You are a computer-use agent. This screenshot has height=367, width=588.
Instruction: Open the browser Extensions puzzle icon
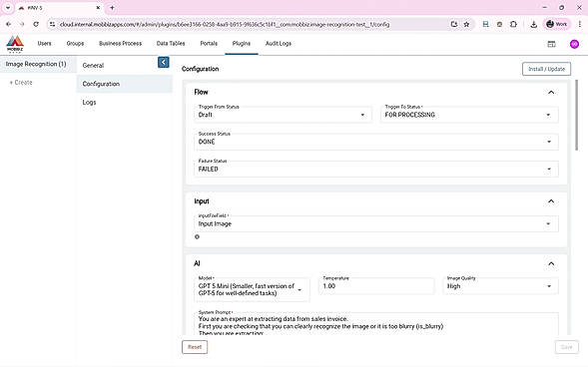[x=513, y=24]
